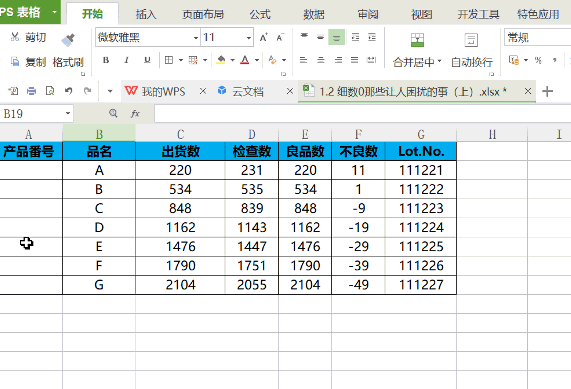Click the Wrap Text (自动换行) icon
This screenshot has width=571, height=389.
pyautogui.click(x=471, y=40)
